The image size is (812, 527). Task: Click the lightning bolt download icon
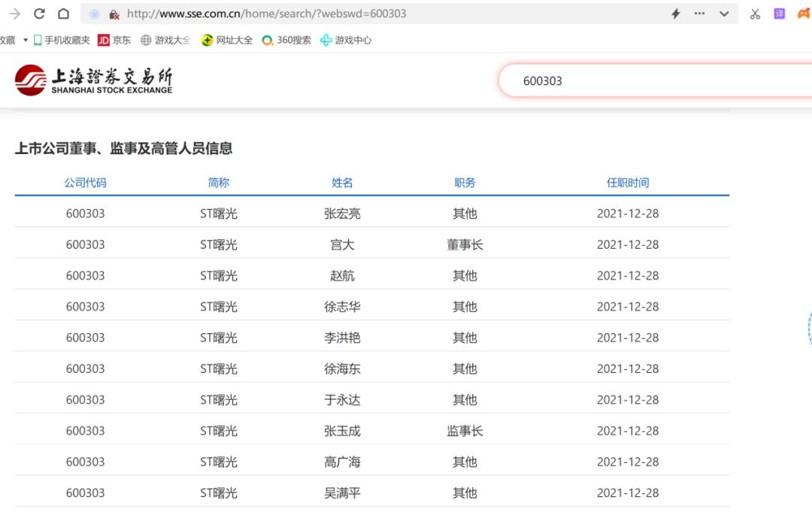click(675, 13)
